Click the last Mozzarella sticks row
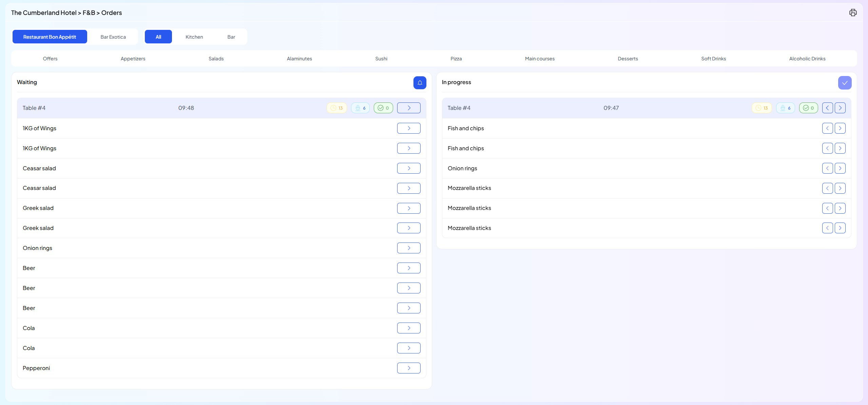Image resolution: width=868 pixels, height=405 pixels. coord(469,228)
